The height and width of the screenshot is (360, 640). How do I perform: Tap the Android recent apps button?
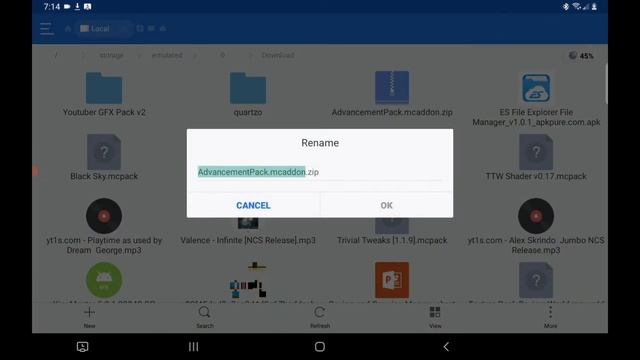click(x=193, y=347)
